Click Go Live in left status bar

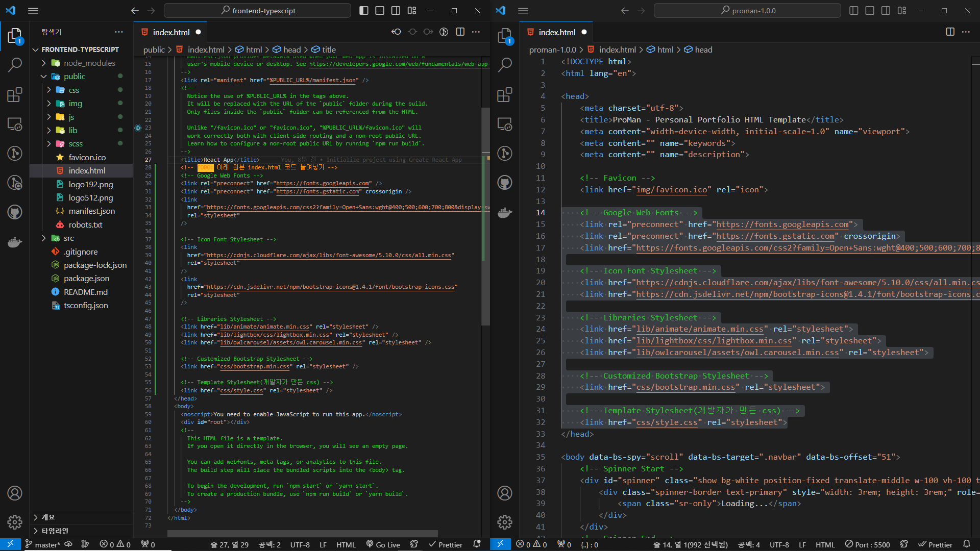pos(383,544)
